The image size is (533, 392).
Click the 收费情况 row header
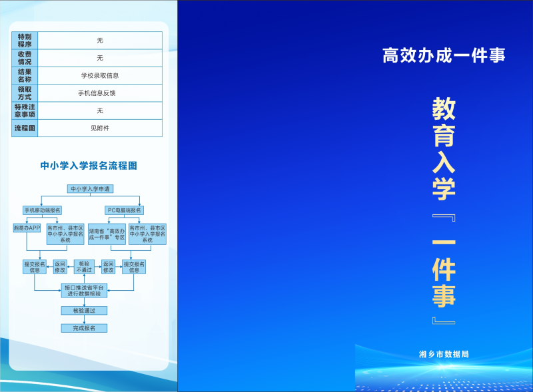point(25,58)
